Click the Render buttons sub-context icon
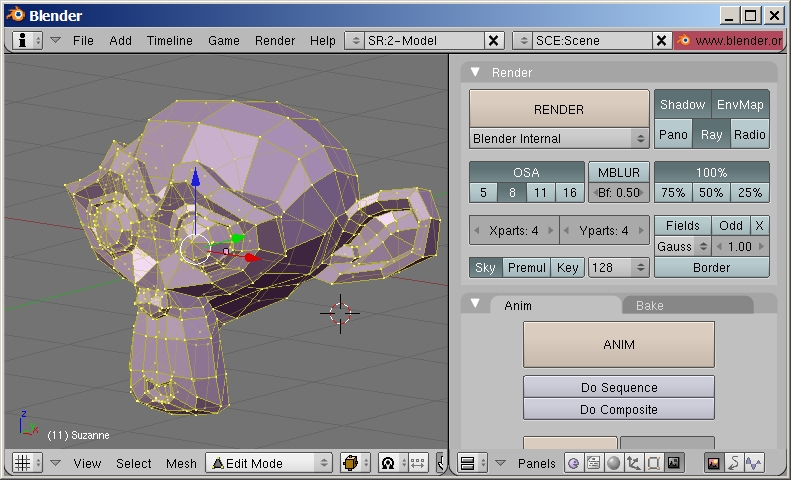The image size is (791, 480). click(714, 463)
